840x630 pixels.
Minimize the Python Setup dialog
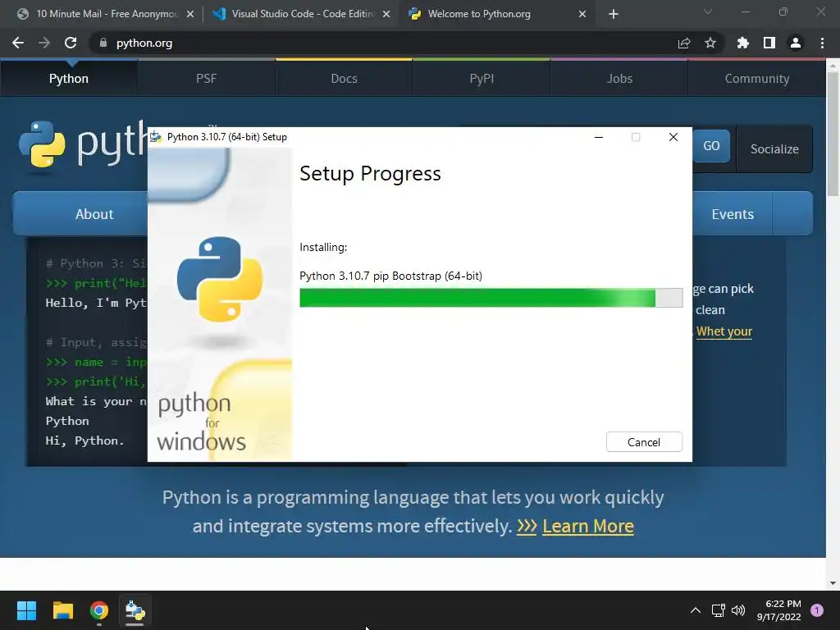pyautogui.click(x=599, y=137)
